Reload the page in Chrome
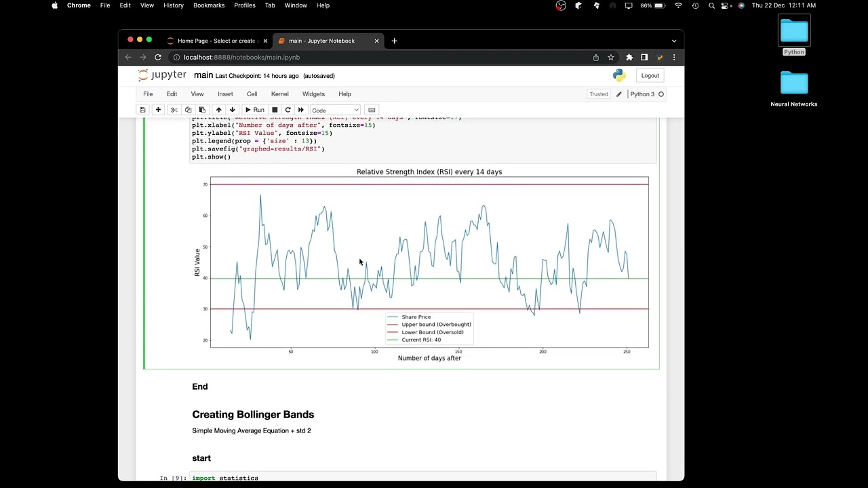This screenshot has width=868, height=488. point(158,57)
